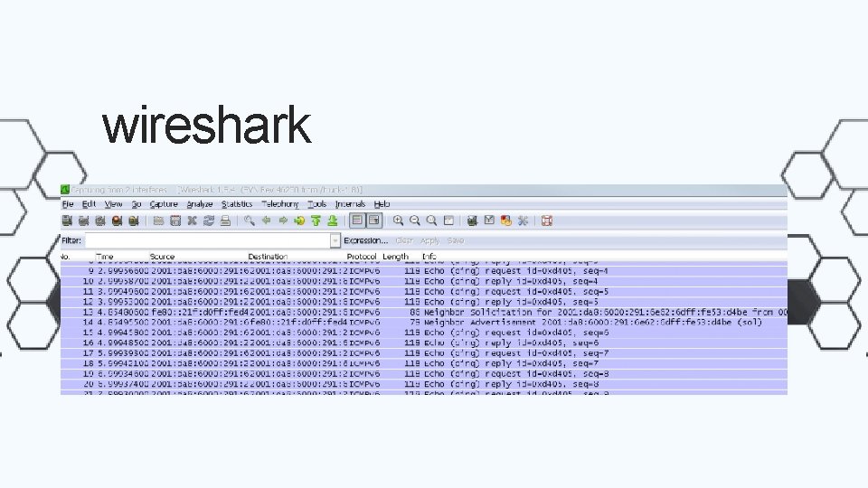This screenshot has height=488, width=868.
Task: Open the File menu
Action: [x=68, y=204]
